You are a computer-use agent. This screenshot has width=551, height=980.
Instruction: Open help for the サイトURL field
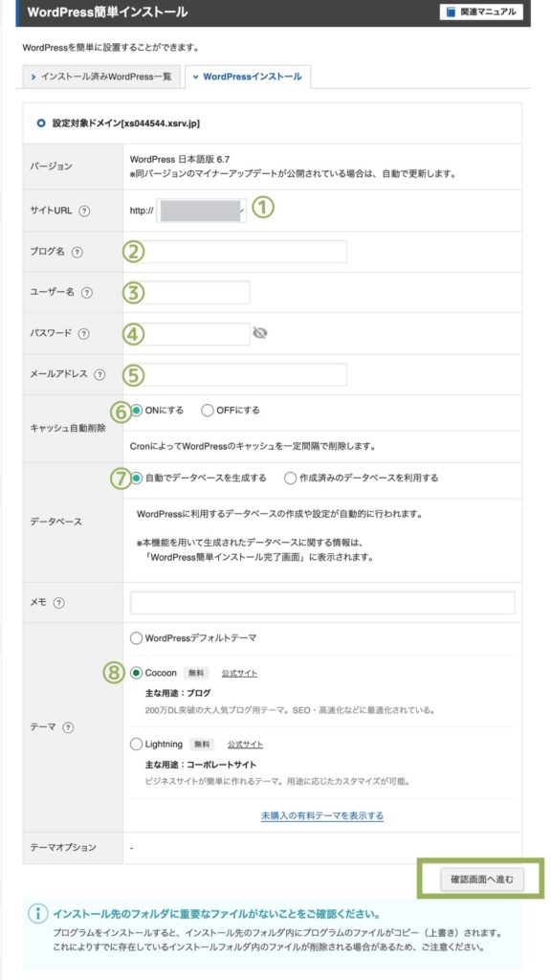(x=84, y=212)
